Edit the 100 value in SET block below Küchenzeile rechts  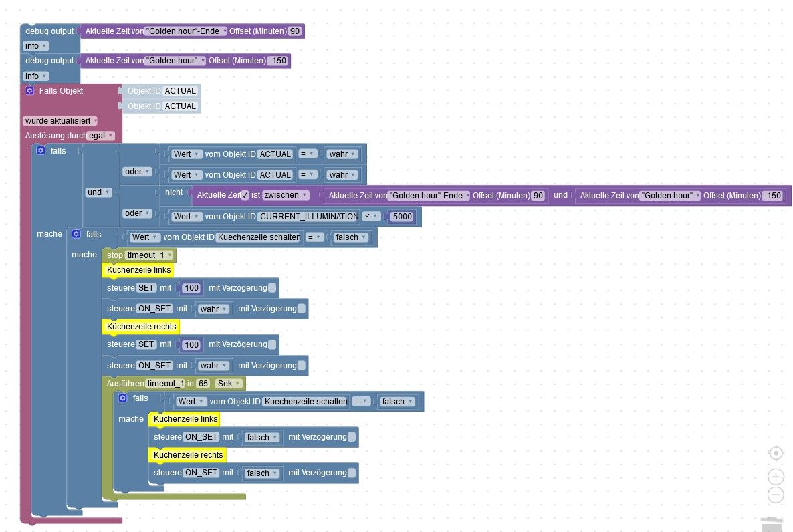click(x=191, y=344)
